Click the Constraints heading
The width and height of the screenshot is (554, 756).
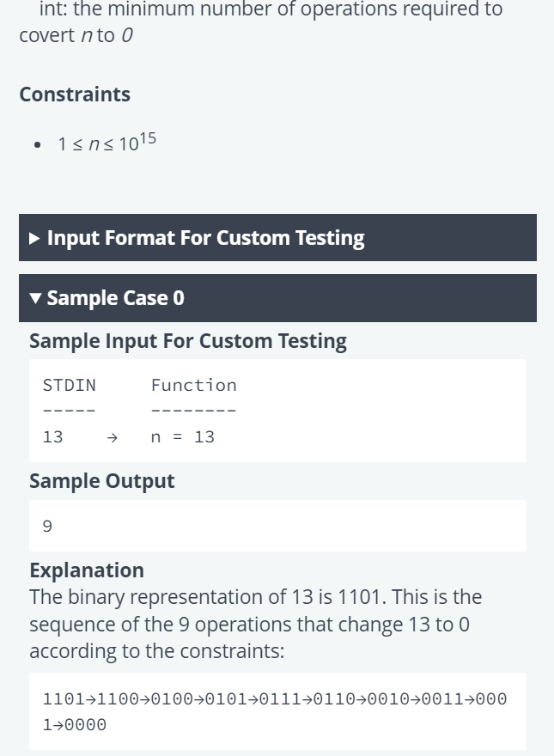click(x=75, y=94)
